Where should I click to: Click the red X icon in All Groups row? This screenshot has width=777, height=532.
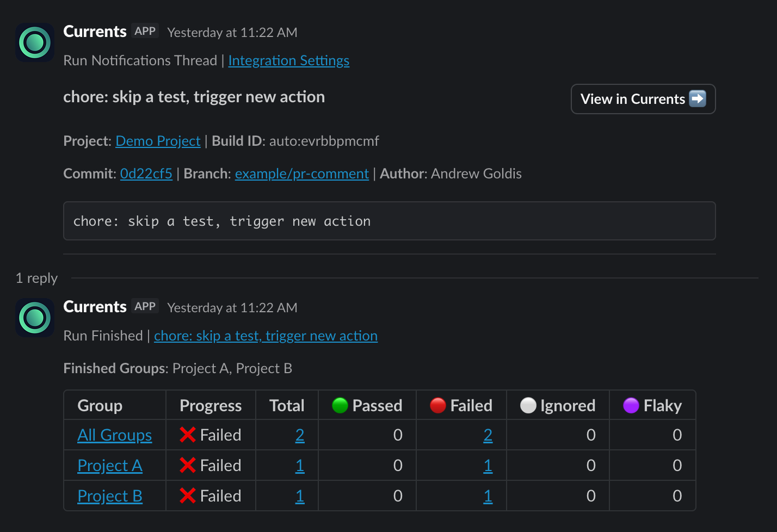(188, 435)
